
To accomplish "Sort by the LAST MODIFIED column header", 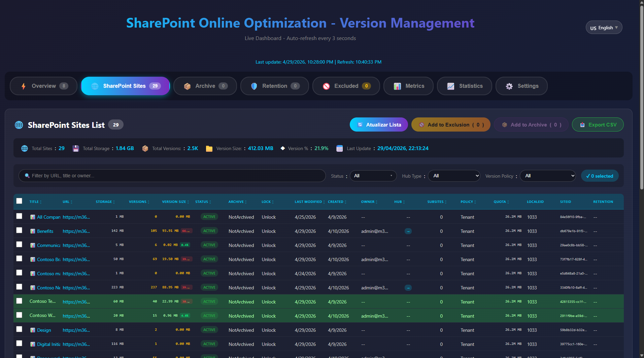I will click(310, 202).
